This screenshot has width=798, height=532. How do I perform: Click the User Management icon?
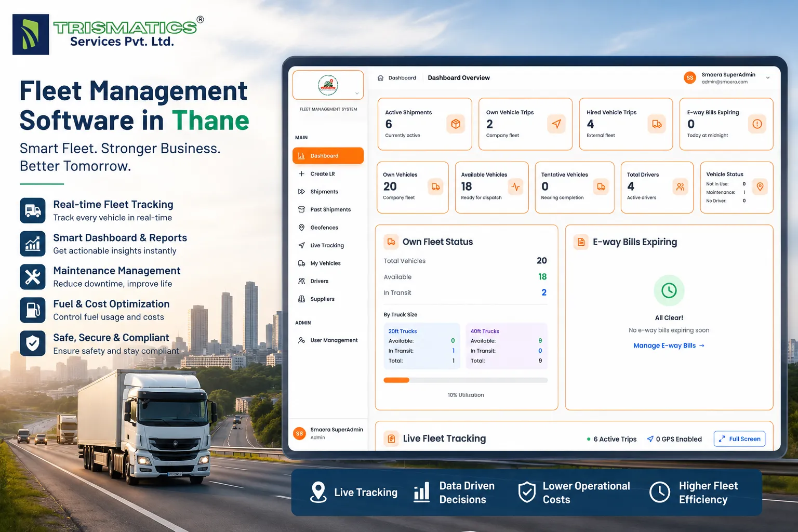[301, 340]
